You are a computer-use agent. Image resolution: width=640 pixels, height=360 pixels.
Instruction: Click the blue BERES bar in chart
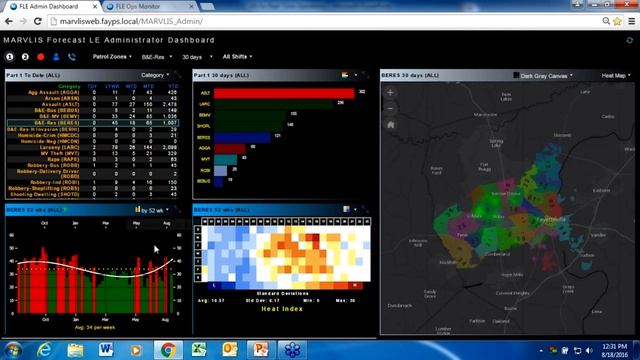(x=242, y=138)
